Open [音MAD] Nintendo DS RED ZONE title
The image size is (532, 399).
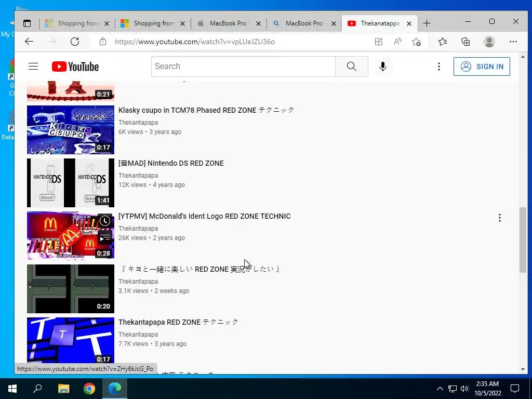(x=171, y=163)
